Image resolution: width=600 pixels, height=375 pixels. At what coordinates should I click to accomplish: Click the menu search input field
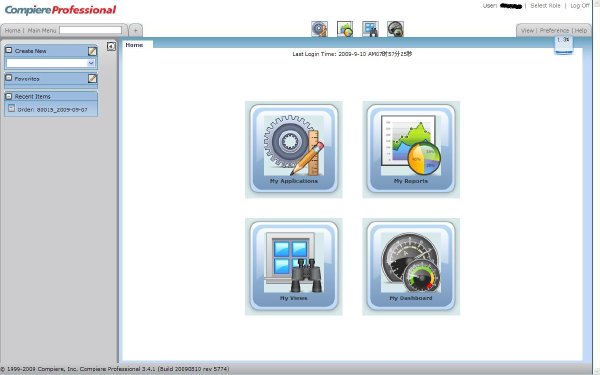pyautogui.click(x=90, y=30)
